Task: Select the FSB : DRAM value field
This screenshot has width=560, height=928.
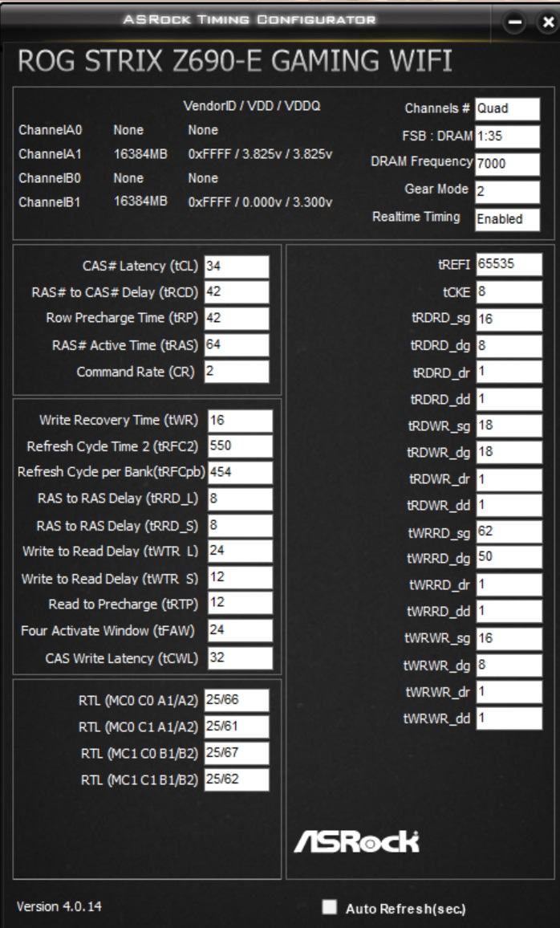Action: tap(507, 136)
